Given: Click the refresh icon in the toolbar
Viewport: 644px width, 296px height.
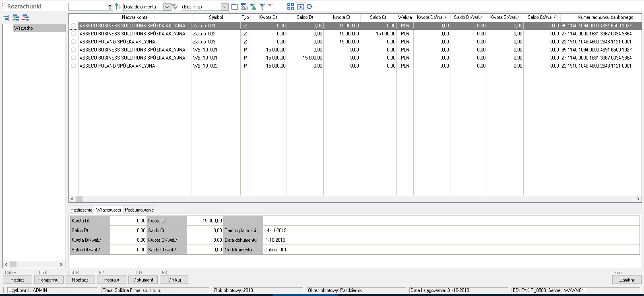Looking at the screenshot, I should 310,6.
